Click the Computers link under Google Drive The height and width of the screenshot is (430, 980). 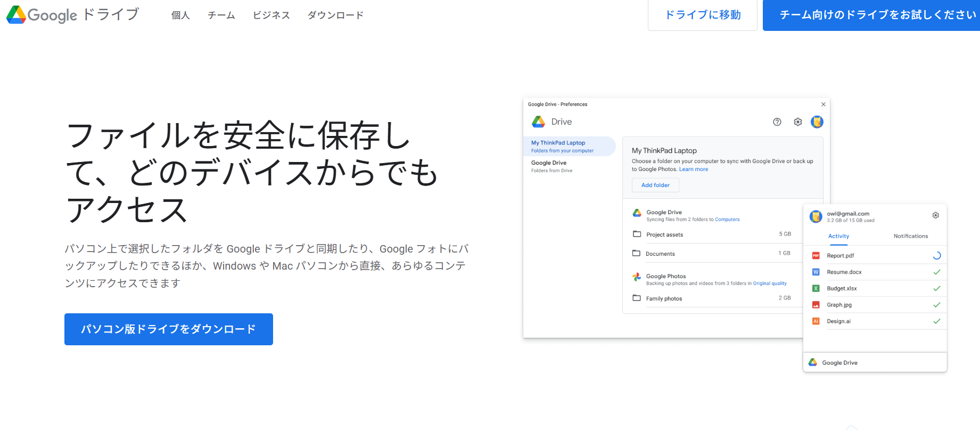[x=727, y=220]
